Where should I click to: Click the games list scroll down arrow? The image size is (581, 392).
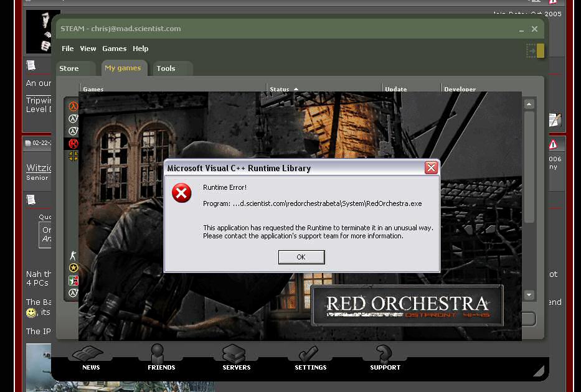529,295
